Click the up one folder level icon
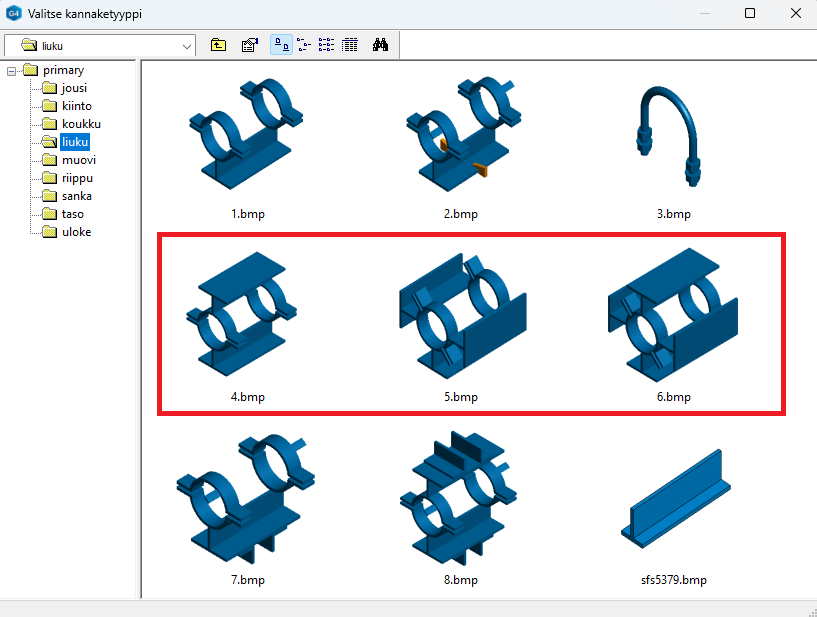This screenshot has height=617, width=817. [219, 45]
